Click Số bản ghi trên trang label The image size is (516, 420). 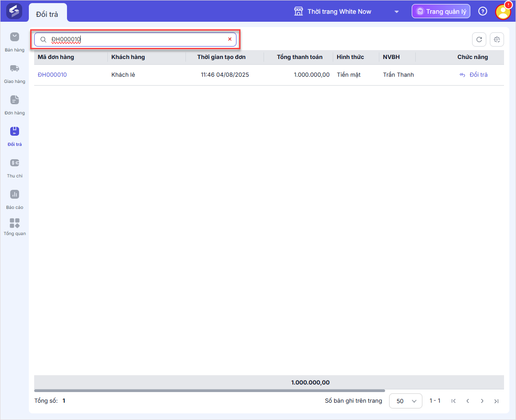354,400
